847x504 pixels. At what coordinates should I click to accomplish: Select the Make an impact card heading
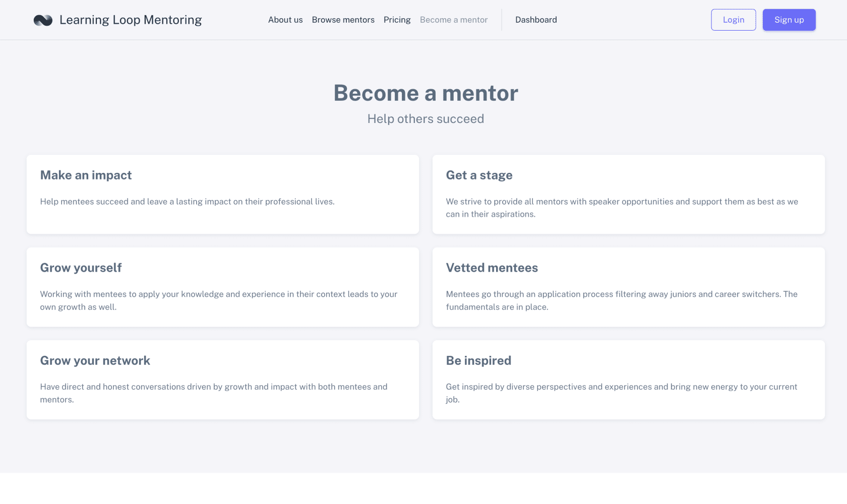click(86, 175)
